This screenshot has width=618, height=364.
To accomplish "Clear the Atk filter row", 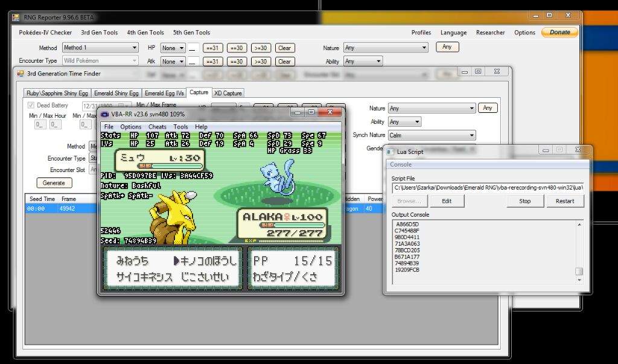I will click(x=285, y=62).
